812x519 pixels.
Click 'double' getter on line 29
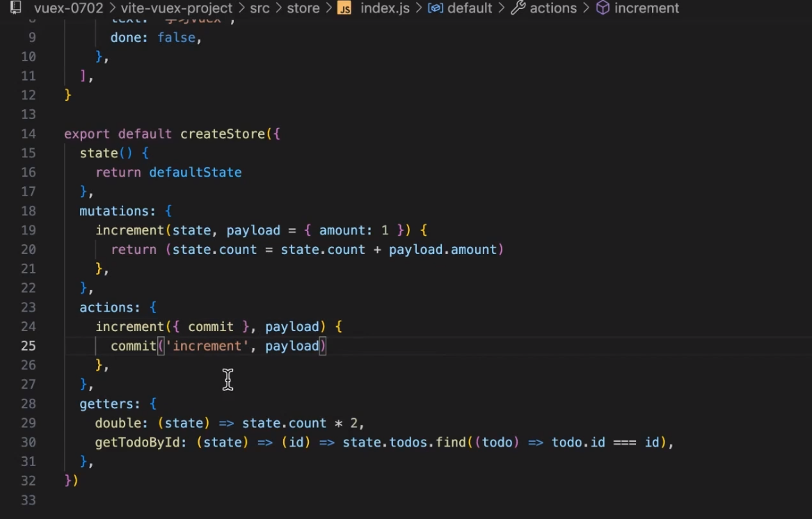coord(118,423)
